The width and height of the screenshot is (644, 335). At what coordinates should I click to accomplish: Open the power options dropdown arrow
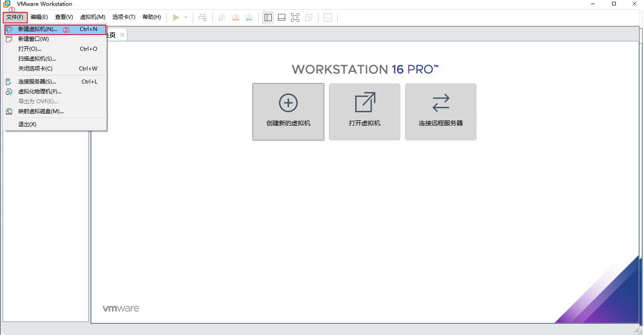click(x=186, y=18)
